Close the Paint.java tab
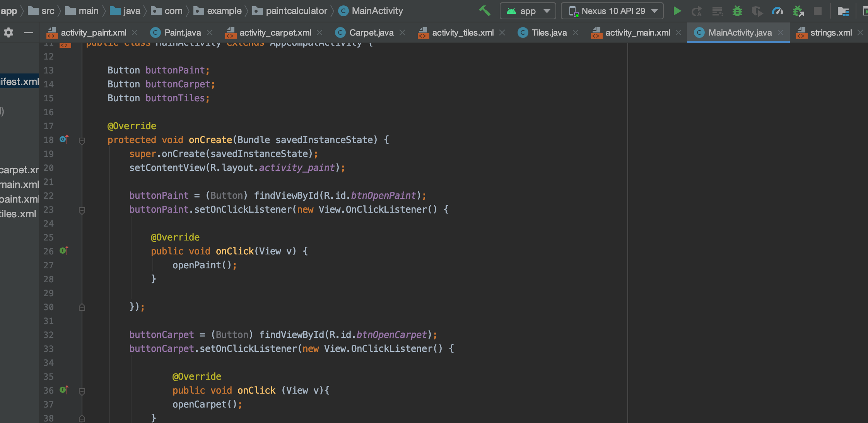This screenshot has width=868, height=423. pos(210,32)
